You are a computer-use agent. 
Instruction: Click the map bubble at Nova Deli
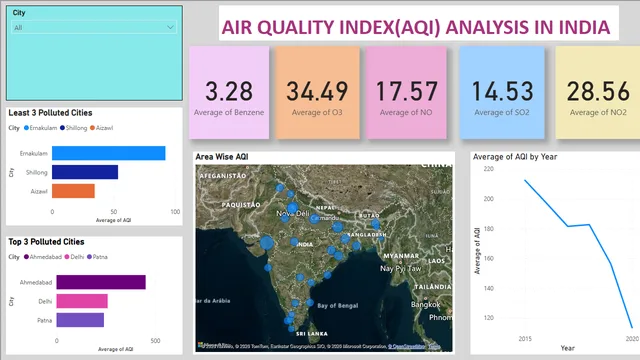[x=292, y=209]
